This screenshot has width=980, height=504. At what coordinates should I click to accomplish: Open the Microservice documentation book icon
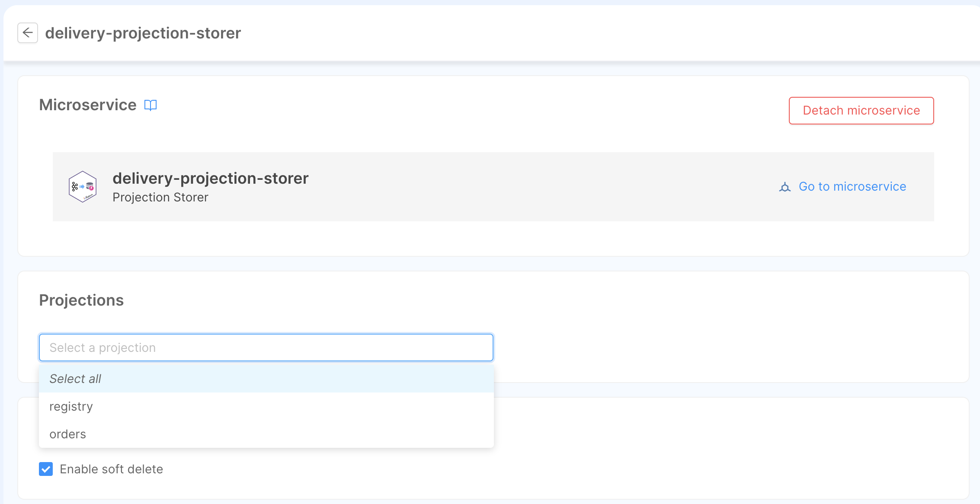151,105
